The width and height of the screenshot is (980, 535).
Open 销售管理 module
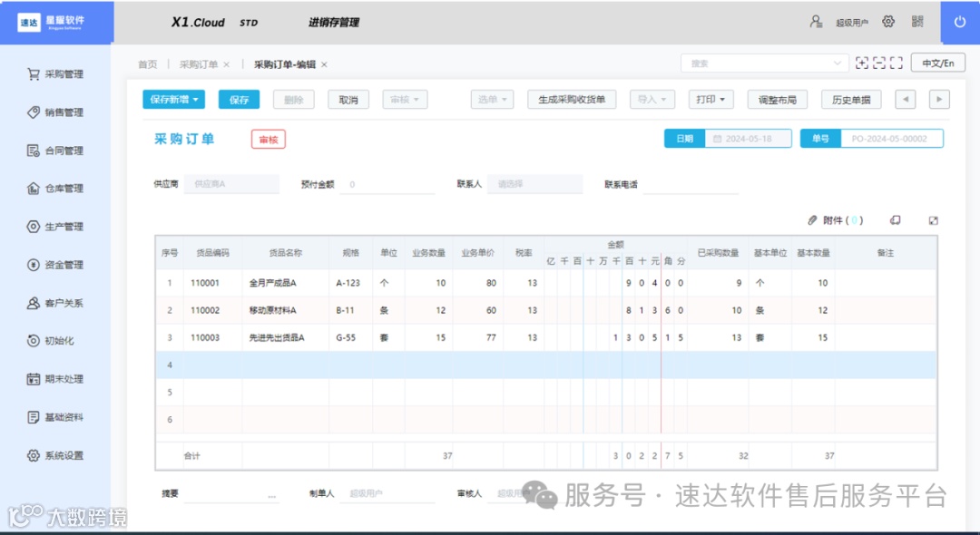tap(55, 112)
